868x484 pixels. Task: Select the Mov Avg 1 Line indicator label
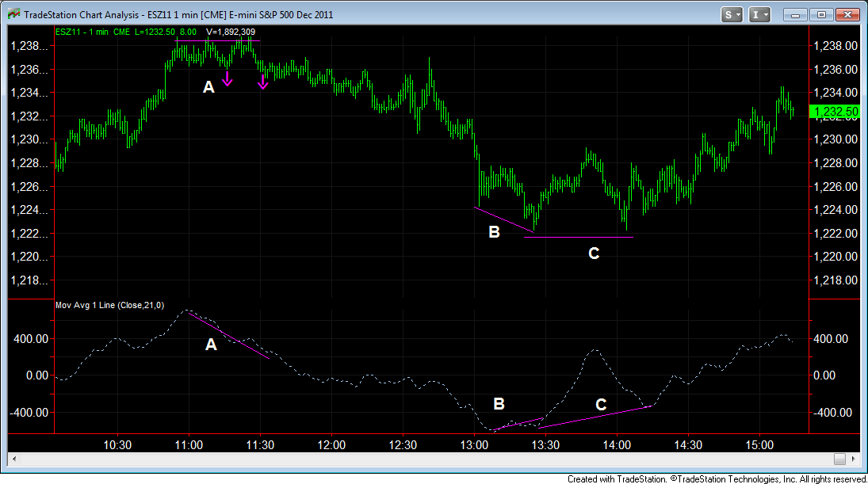pyautogui.click(x=109, y=305)
